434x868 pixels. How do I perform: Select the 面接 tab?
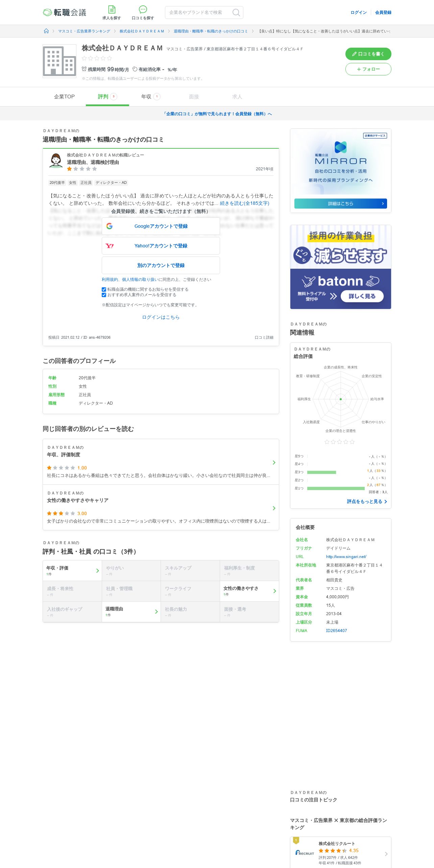pyautogui.click(x=194, y=97)
